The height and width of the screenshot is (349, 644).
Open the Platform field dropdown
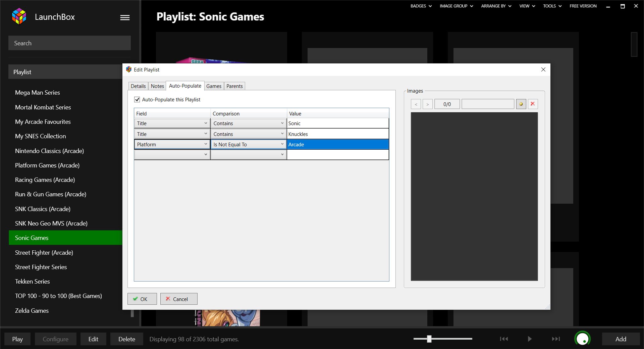pos(172,144)
